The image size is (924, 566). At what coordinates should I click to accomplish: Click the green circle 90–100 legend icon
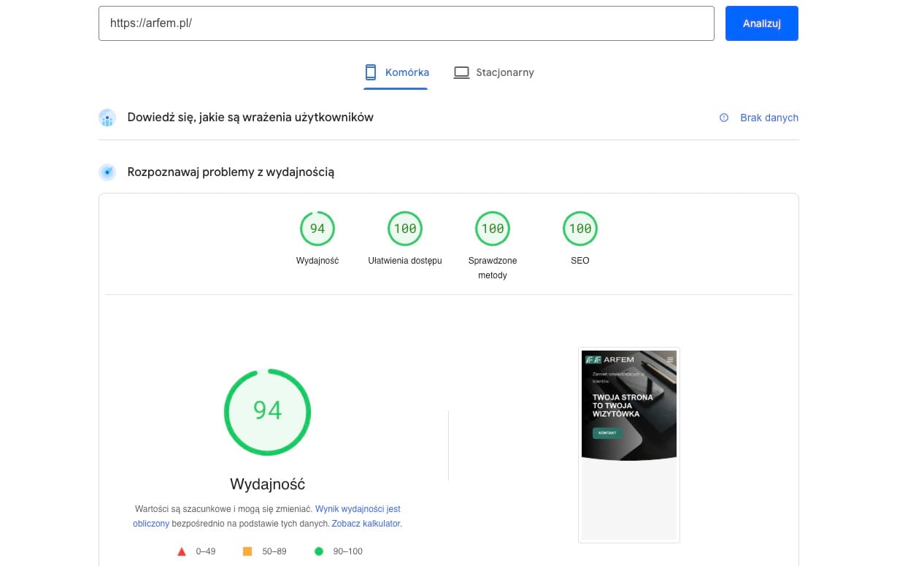(319, 551)
